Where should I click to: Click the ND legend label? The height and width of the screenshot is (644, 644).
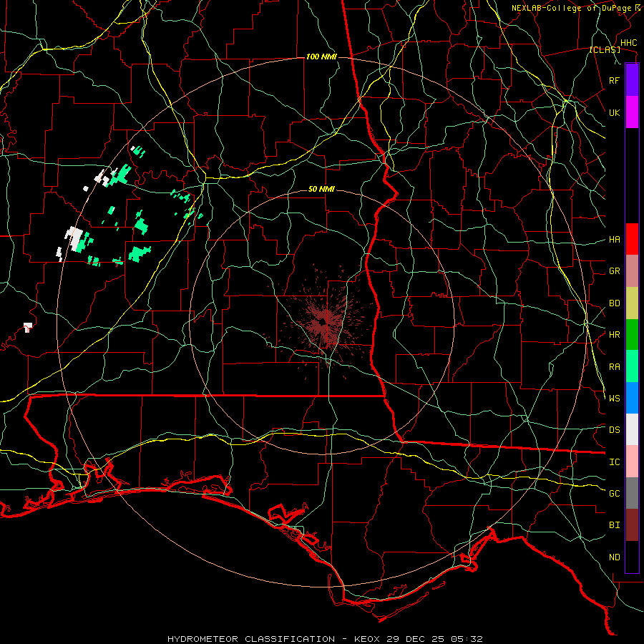[614, 557]
